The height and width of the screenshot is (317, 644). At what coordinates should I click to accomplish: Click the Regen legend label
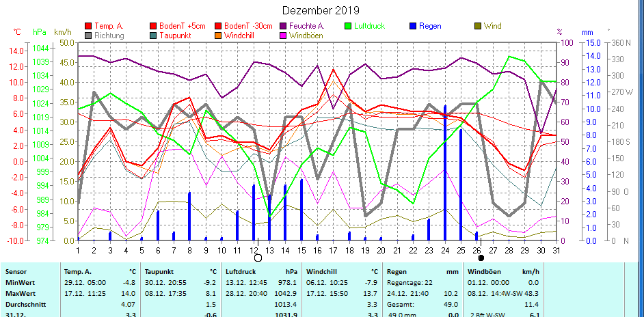pyautogui.click(x=430, y=26)
